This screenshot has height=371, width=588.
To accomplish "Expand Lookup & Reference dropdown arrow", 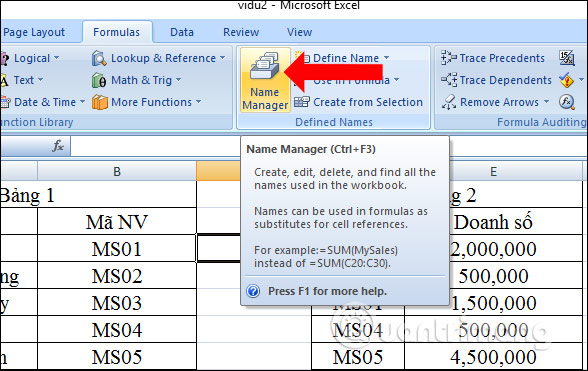I will point(223,58).
